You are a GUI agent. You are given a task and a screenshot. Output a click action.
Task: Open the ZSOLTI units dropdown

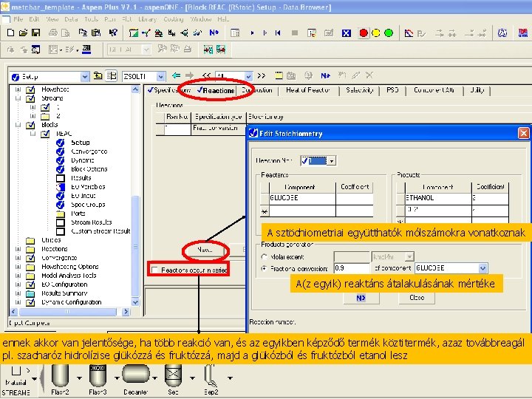coord(161,77)
